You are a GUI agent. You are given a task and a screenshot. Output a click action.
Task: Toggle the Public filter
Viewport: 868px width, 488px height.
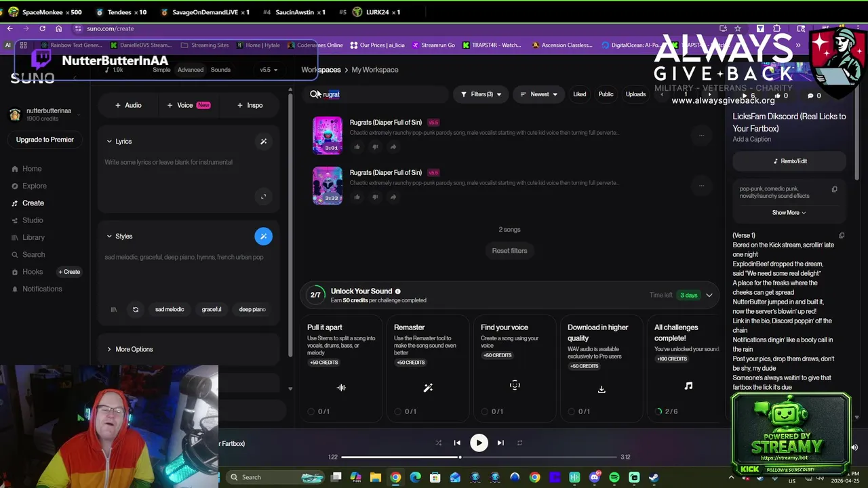(x=606, y=94)
